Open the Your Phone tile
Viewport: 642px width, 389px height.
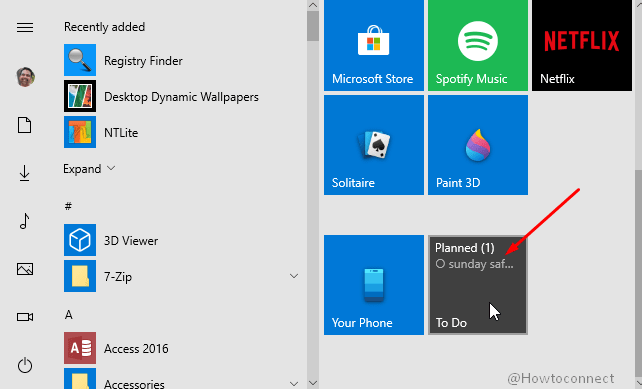pyautogui.click(x=374, y=285)
